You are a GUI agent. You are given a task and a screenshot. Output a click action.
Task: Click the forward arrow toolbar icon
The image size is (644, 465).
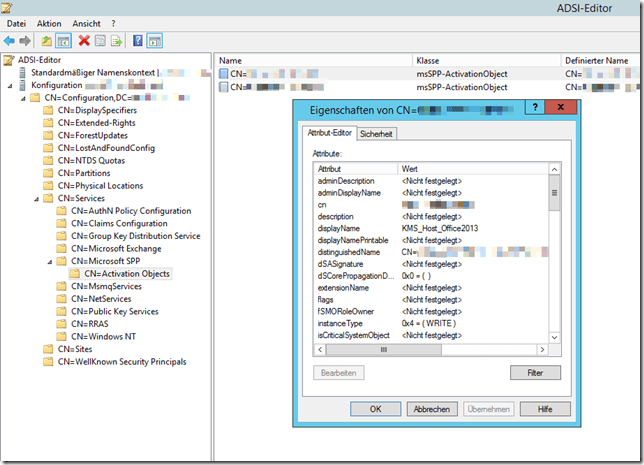(x=25, y=41)
